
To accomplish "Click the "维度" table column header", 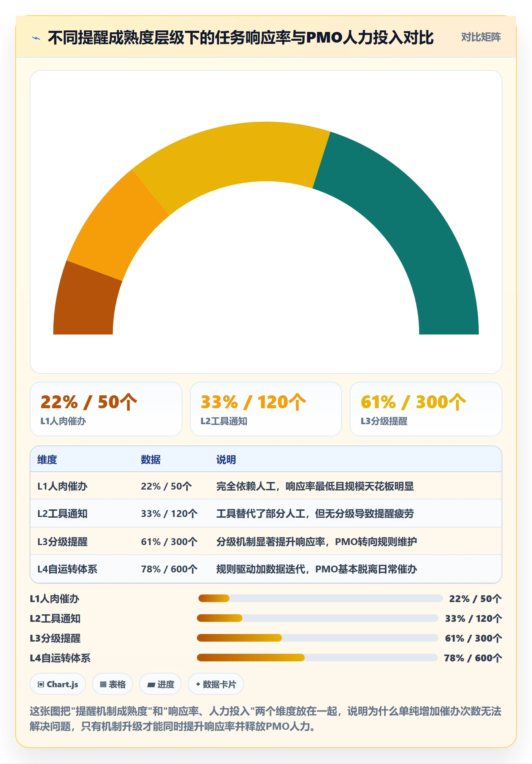I will point(47,460).
